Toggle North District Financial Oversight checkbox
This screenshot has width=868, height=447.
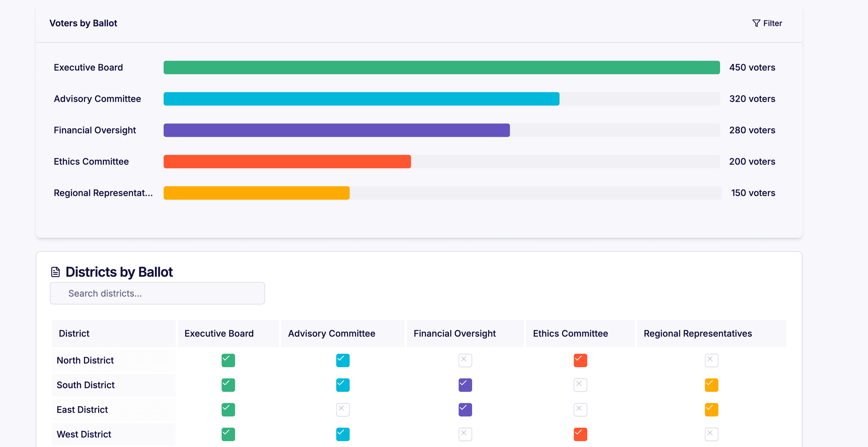tap(465, 360)
